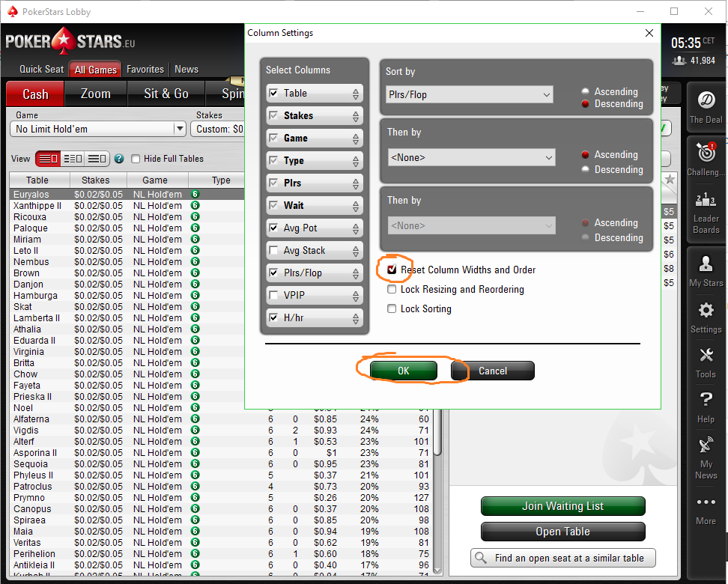Toggle the H/hr column checkbox
Image resolution: width=728 pixels, height=584 pixels.
click(x=273, y=317)
